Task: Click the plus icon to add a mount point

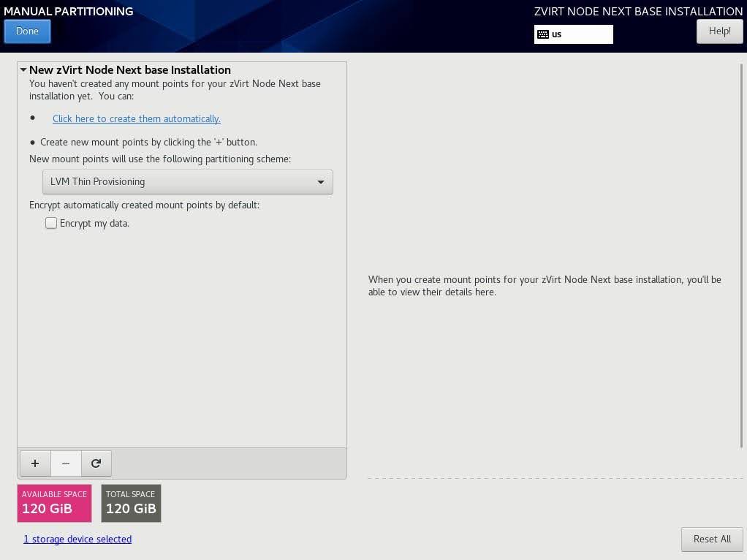Action: pyautogui.click(x=35, y=463)
